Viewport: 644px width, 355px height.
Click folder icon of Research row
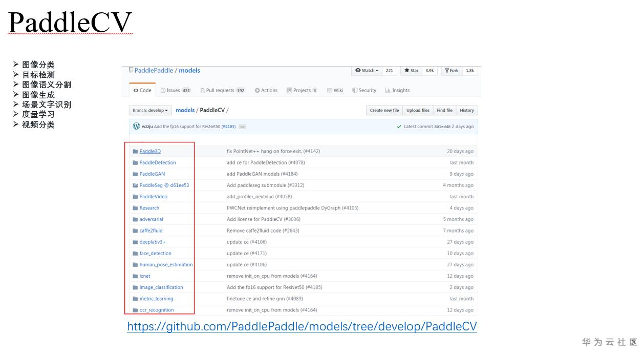135,208
